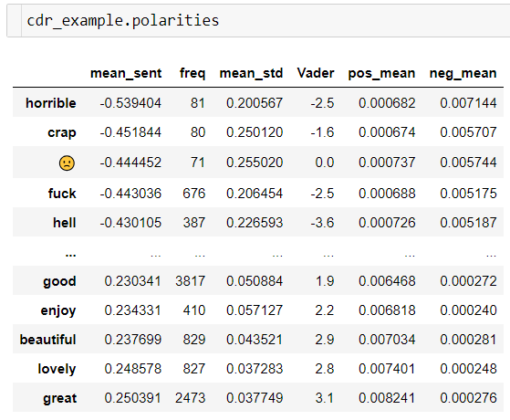Select the beautiful row label

47,340
